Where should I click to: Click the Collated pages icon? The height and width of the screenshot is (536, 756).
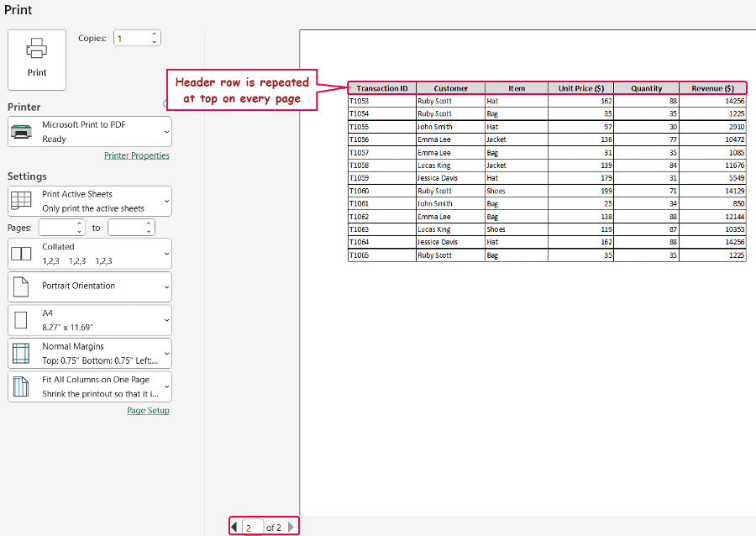pyautogui.click(x=21, y=254)
